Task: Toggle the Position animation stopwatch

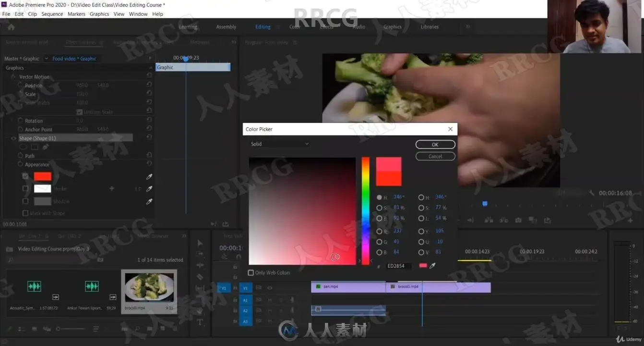Action: [20, 85]
